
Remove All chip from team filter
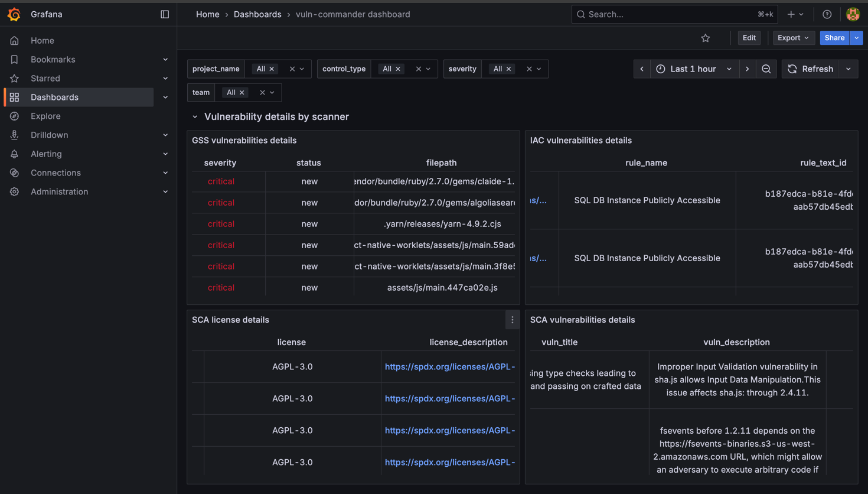[x=242, y=93]
